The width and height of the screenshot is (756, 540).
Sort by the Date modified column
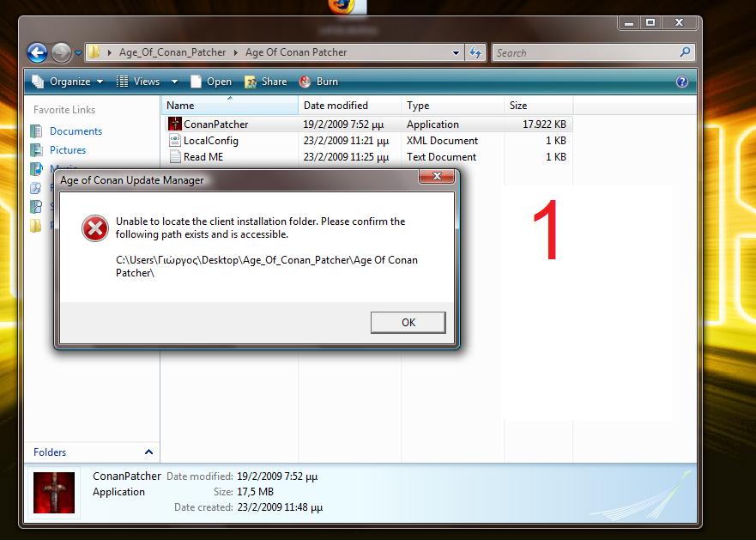point(349,106)
